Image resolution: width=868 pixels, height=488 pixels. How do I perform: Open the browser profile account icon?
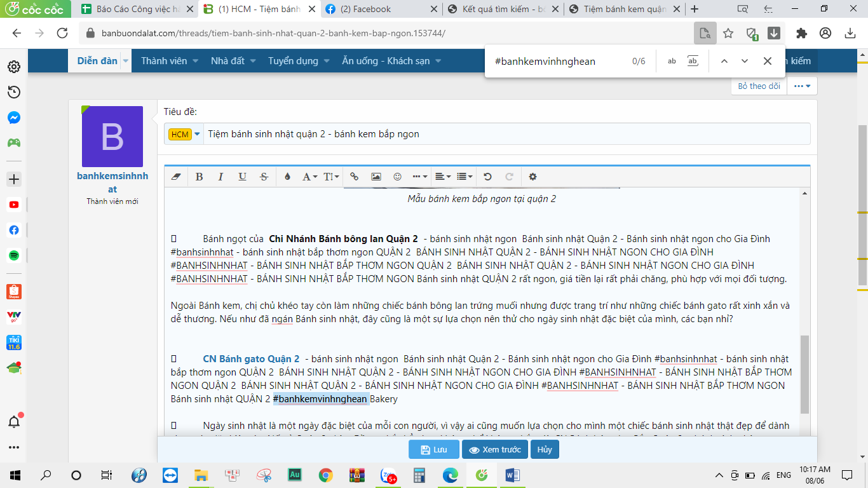click(825, 33)
